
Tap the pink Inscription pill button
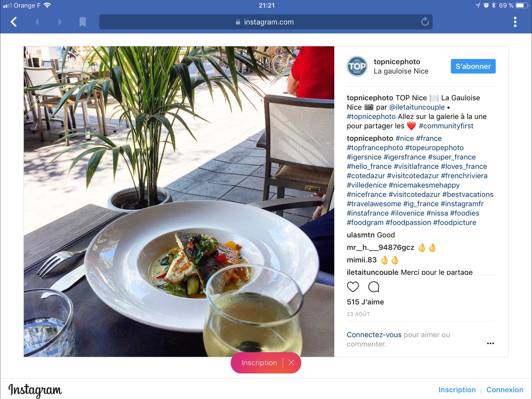259,363
